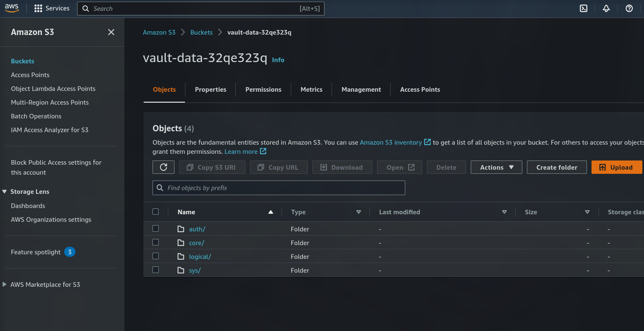This screenshot has height=331, width=644.
Task: Click the refresh objects button
Action: tap(164, 167)
